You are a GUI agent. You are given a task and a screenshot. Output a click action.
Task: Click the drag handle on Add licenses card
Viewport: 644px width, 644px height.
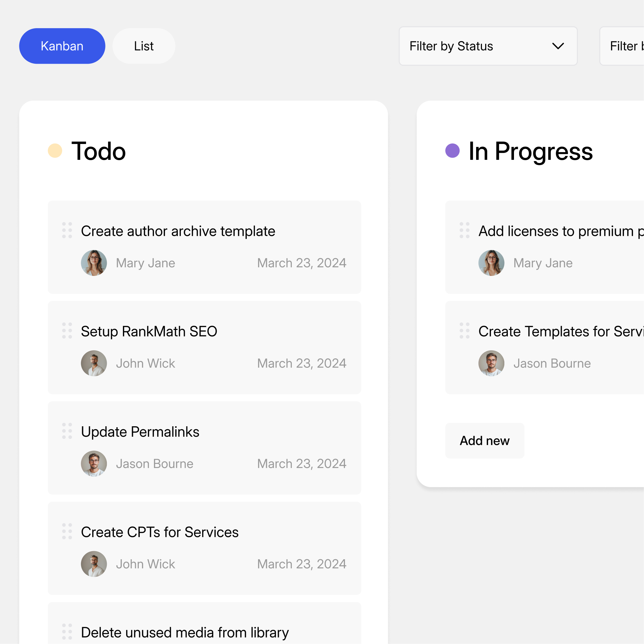point(464,230)
